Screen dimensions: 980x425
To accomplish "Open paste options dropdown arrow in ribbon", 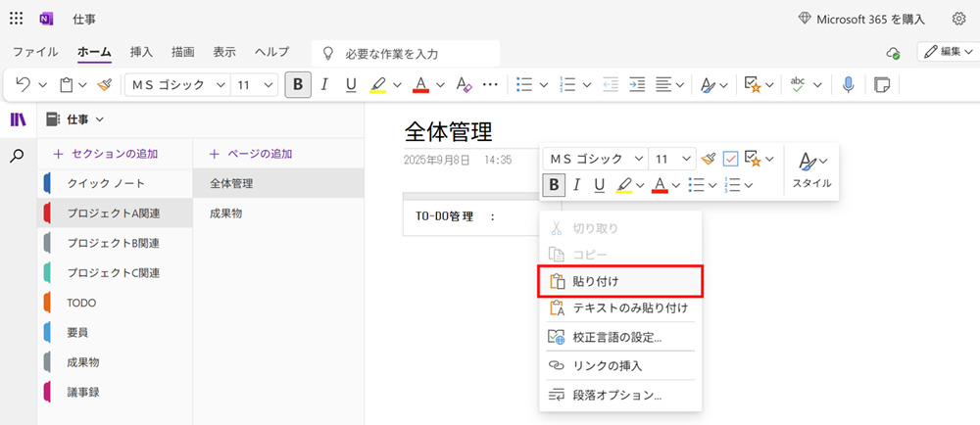I will [x=82, y=85].
